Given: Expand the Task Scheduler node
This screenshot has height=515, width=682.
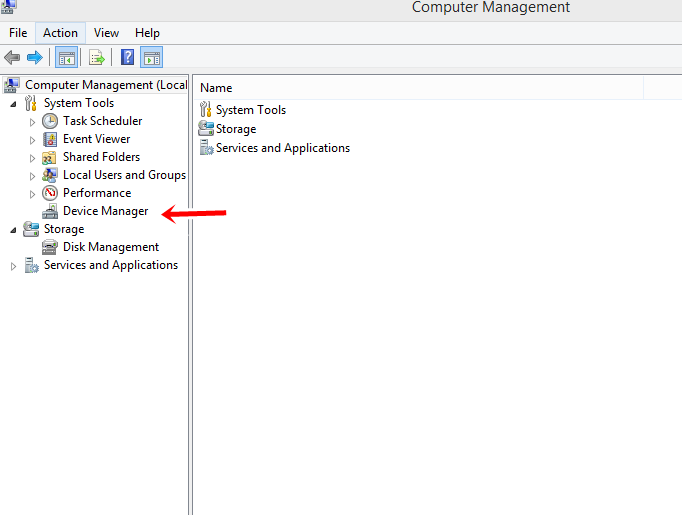Looking at the screenshot, I should (x=32, y=122).
